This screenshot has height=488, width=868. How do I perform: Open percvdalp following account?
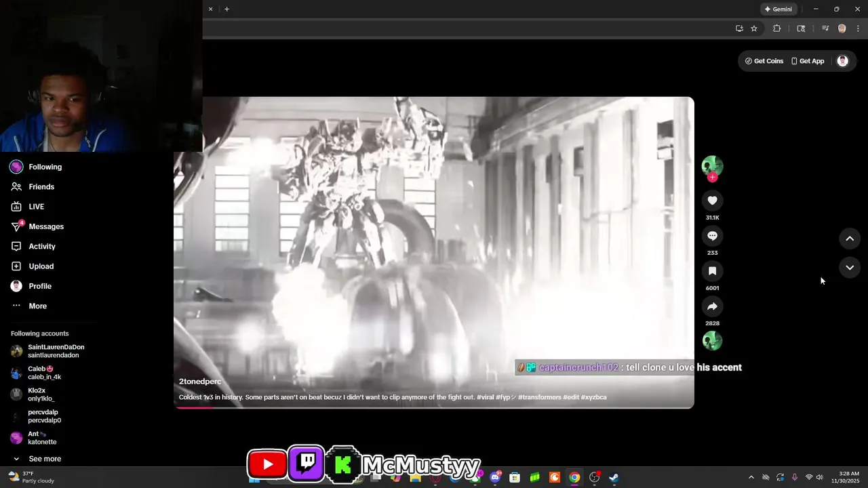(x=36, y=416)
